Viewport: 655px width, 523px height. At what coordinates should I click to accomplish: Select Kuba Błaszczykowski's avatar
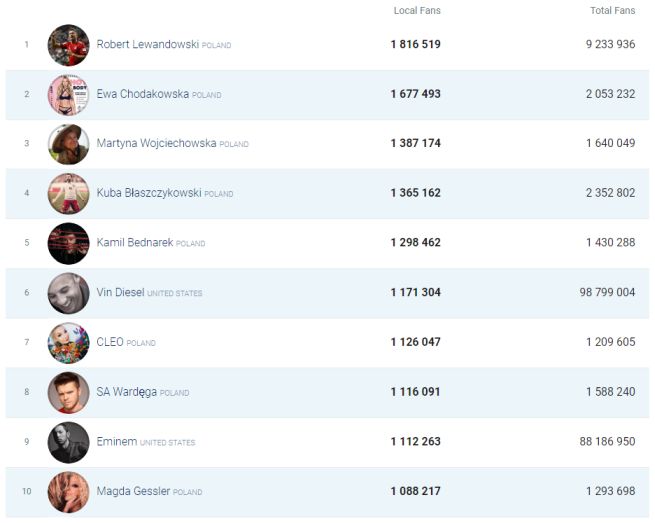68,194
